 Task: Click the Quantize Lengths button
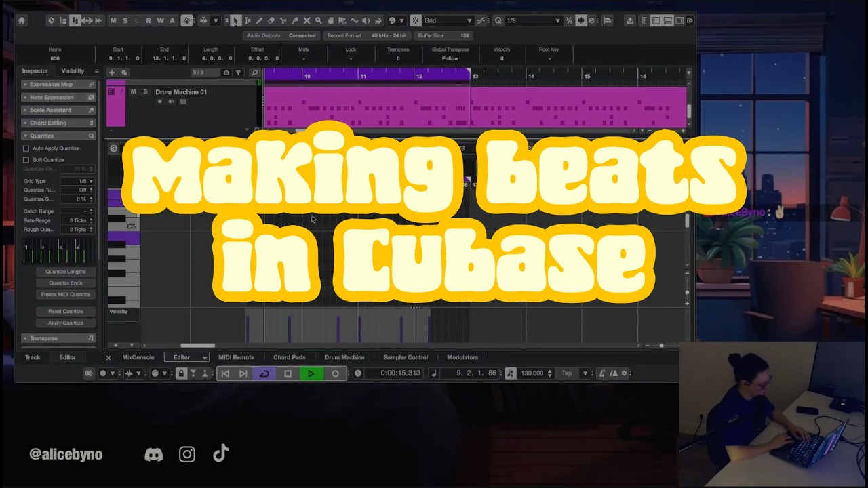click(65, 272)
